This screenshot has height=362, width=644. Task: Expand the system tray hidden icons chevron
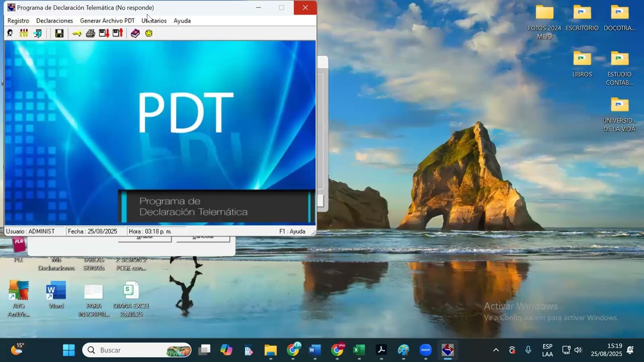pos(496,350)
